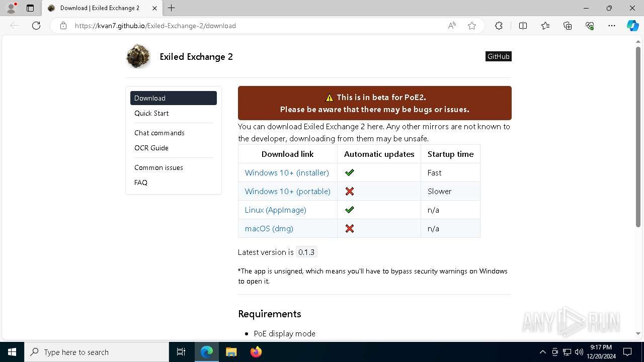Screen dimensions: 644x362
Task: Open Collections icon
Action: (568, 26)
